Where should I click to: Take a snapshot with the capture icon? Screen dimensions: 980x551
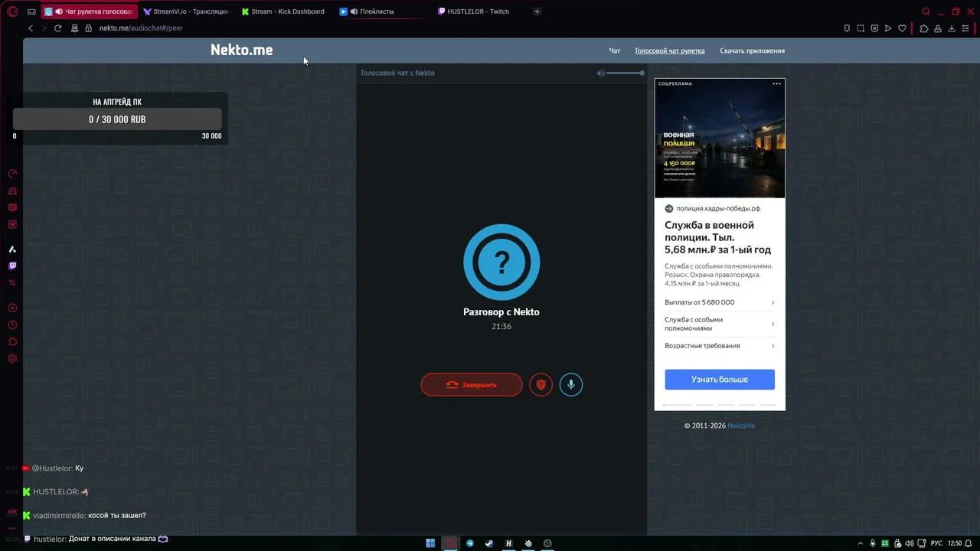click(861, 28)
